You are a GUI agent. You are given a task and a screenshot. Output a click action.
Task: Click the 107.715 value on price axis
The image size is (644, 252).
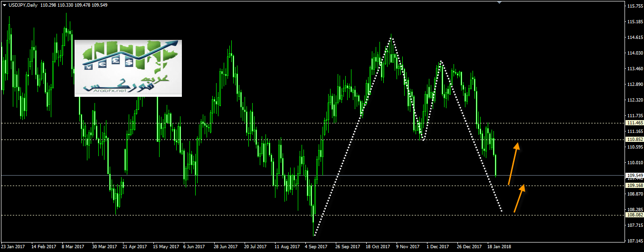(x=635, y=225)
